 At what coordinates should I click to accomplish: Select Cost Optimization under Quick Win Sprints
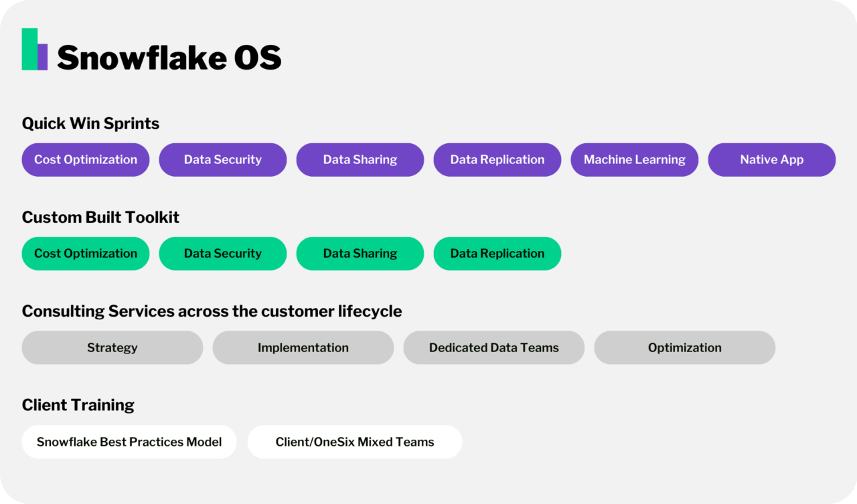point(85,159)
